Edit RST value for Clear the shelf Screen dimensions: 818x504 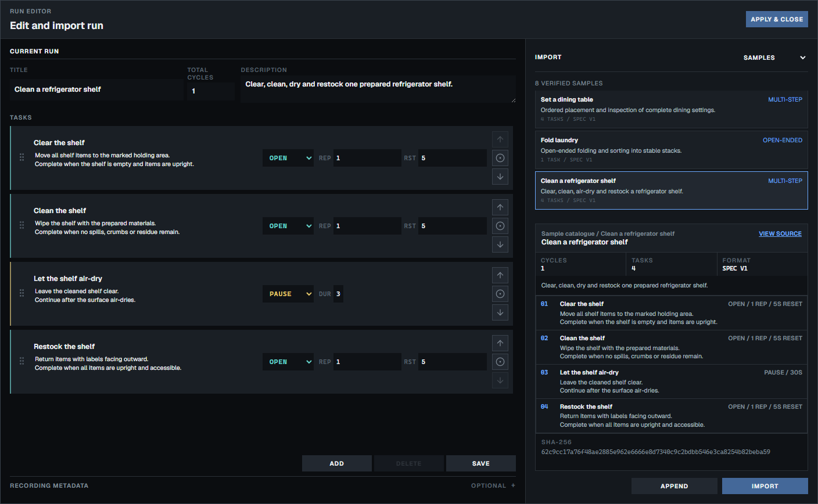[x=453, y=158]
